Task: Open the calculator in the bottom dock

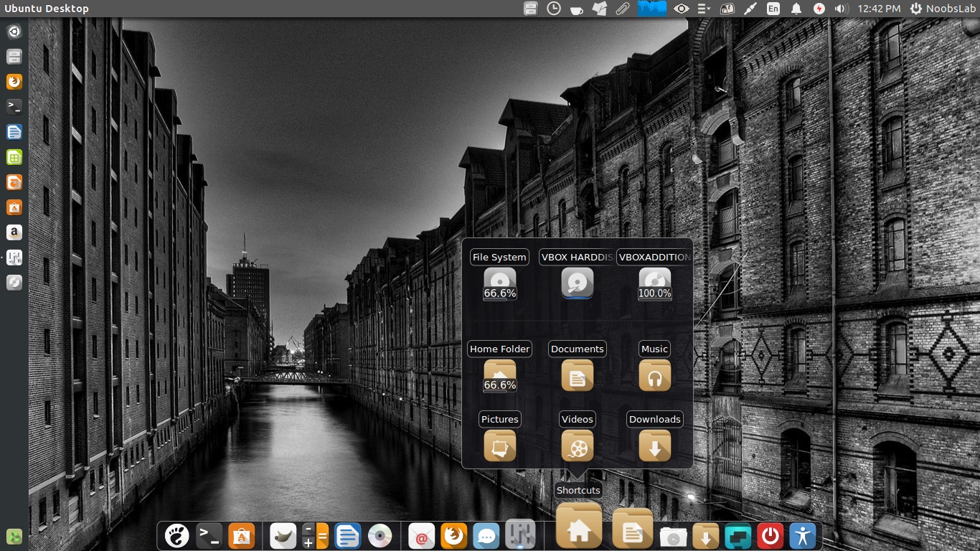Action: (315, 536)
